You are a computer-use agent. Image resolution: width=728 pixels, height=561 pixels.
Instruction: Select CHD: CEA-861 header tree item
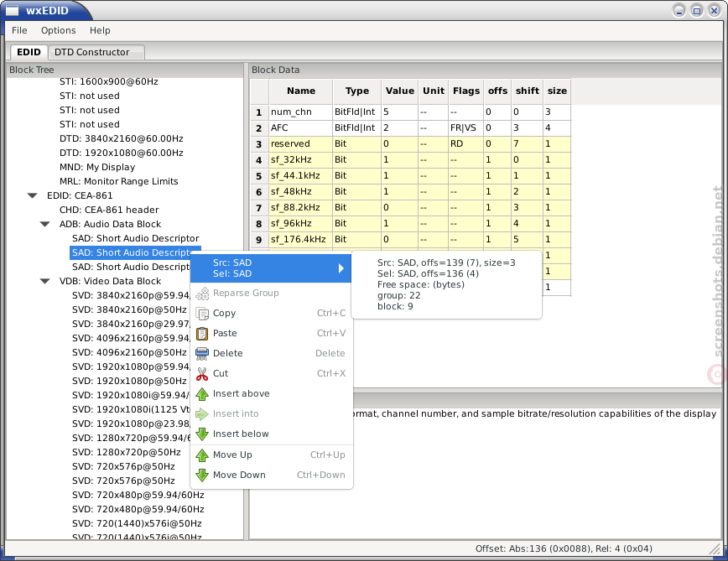coord(109,210)
